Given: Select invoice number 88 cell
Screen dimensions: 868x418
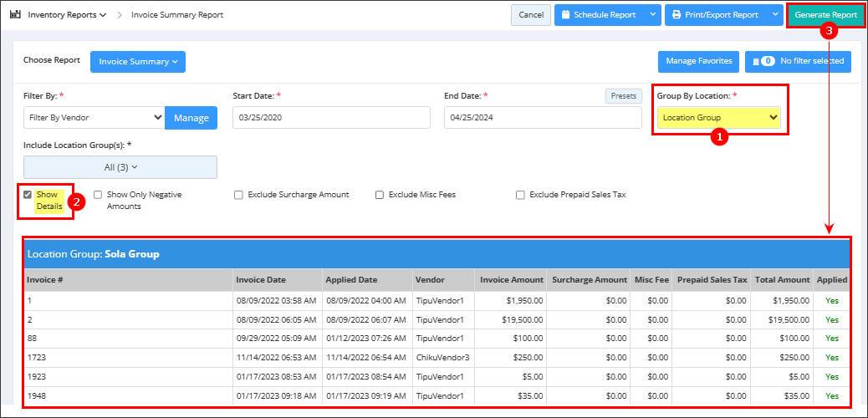Looking at the screenshot, I should pos(128,339).
